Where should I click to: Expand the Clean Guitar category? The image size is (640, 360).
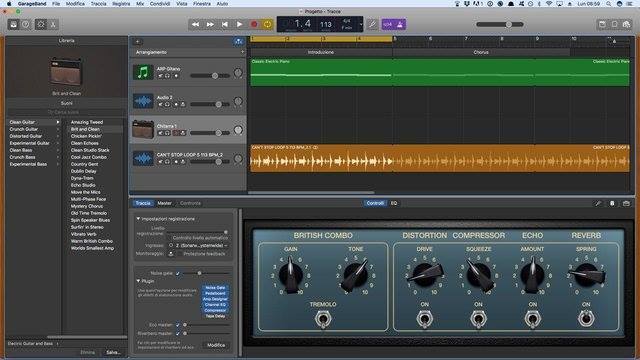click(58, 122)
